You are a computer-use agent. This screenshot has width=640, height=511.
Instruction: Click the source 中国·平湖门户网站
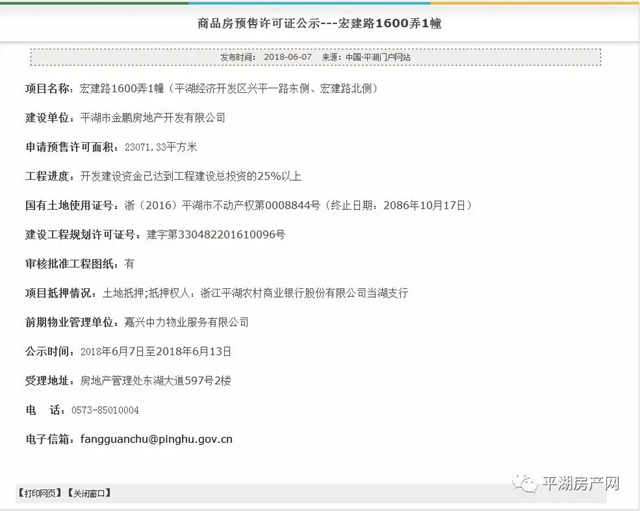(x=373, y=58)
